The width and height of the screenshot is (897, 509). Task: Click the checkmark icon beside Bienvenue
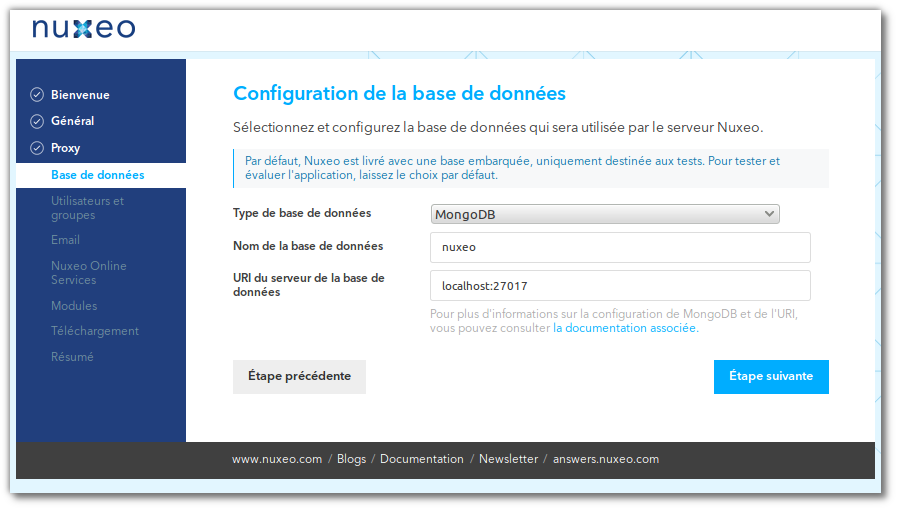click(37, 94)
